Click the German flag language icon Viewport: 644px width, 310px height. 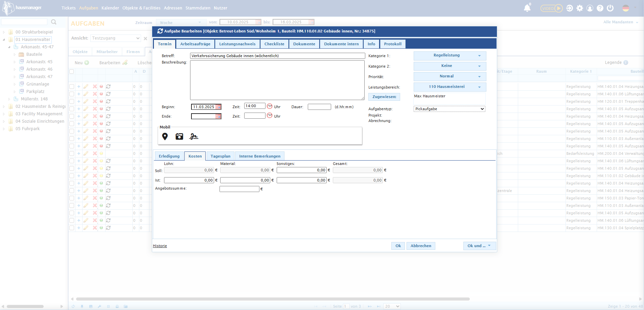coord(626,8)
